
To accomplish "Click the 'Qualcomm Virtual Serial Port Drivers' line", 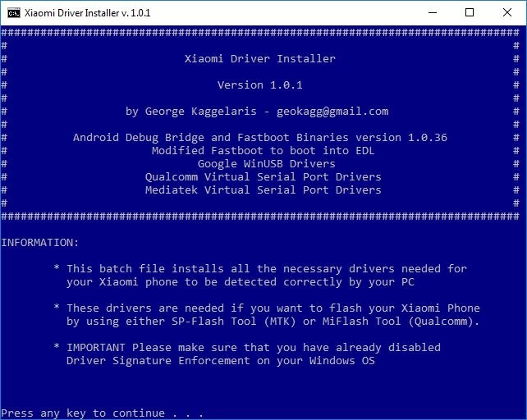I will (263, 176).
